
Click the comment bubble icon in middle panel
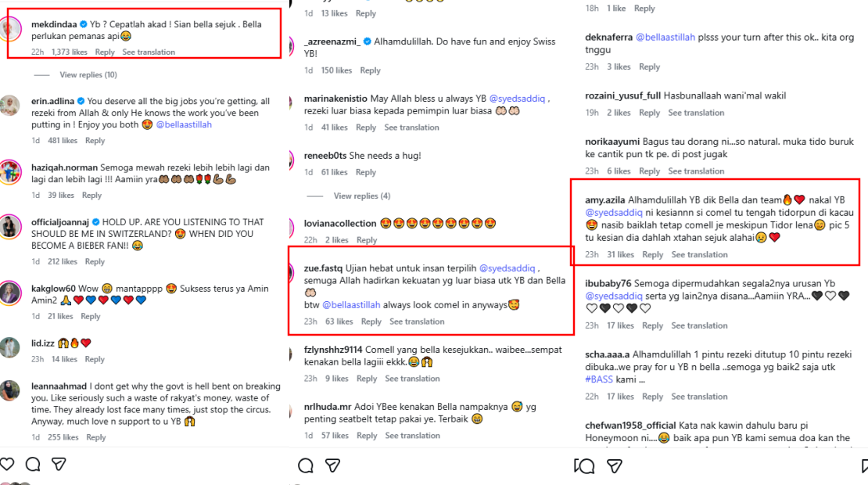click(x=307, y=465)
